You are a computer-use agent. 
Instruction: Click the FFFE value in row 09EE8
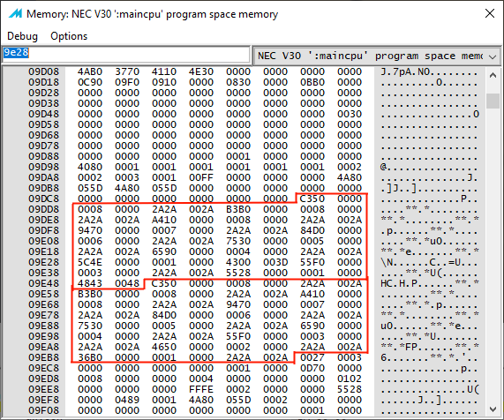(x=201, y=389)
